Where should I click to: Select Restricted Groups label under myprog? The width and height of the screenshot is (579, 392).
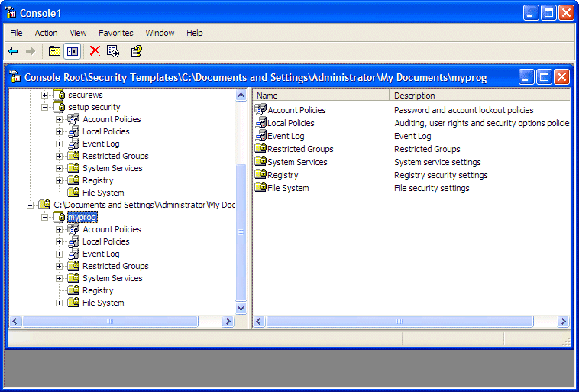(x=115, y=266)
